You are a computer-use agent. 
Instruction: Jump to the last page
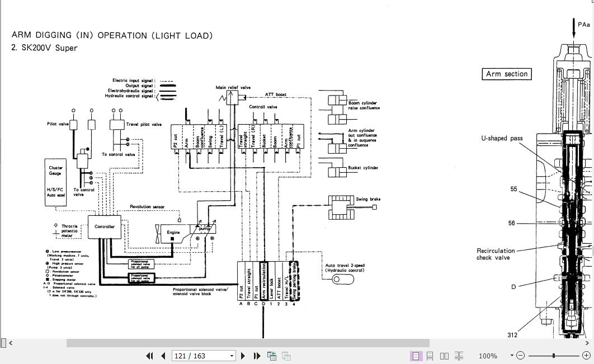[x=257, y=356]
